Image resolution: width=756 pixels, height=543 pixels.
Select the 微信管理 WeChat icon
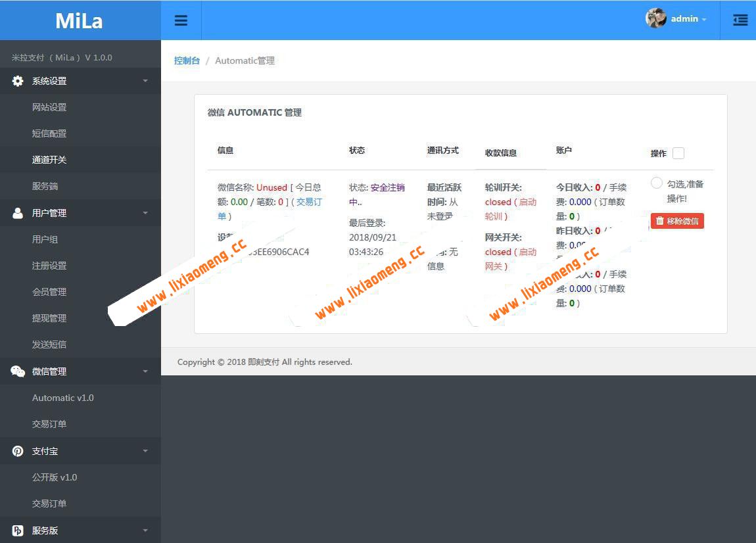pos(17,371)
